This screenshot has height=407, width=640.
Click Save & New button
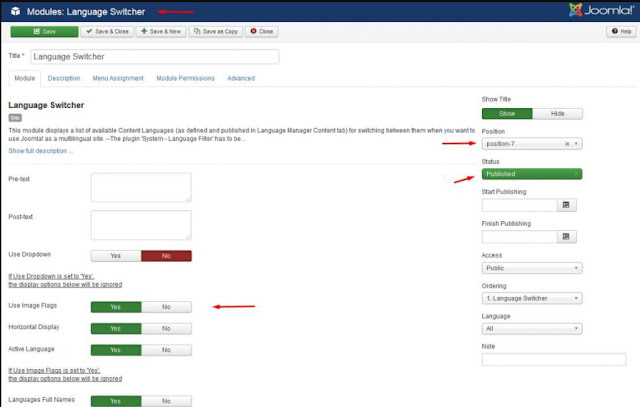pyautogui.click(x=161, y=31)
